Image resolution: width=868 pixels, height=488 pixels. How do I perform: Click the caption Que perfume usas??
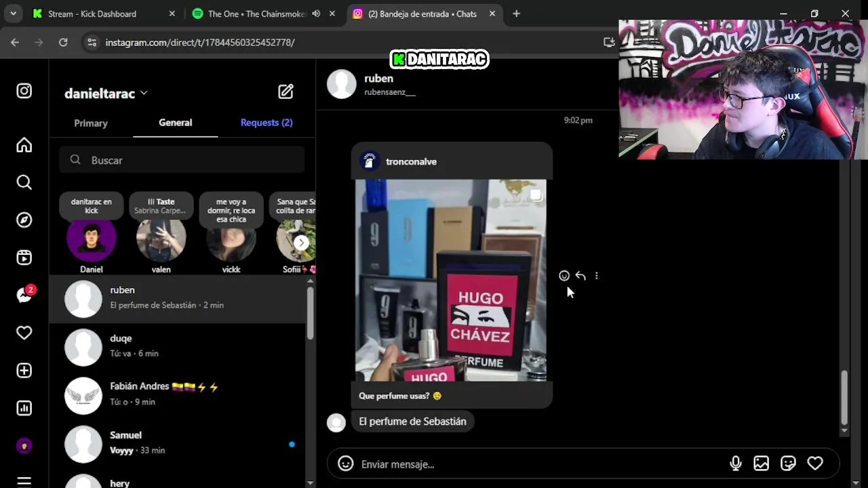click(400, 396)
